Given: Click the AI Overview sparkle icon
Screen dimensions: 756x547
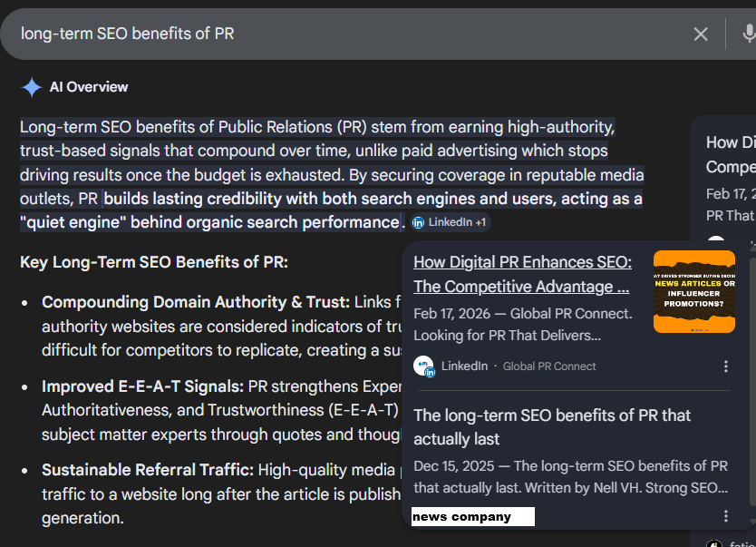Looking at the screenshot, I should click(x=32, y=87).
